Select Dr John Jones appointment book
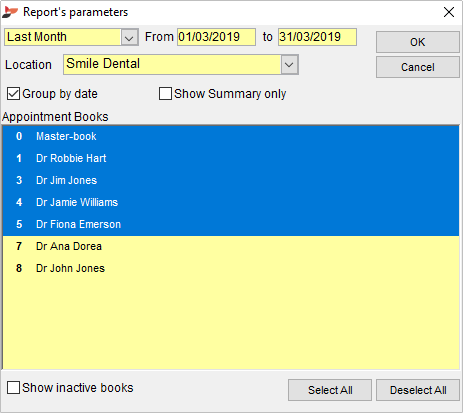Image resolution: width=463 pixels, height=413 pixels. click(x=231, y=268)
